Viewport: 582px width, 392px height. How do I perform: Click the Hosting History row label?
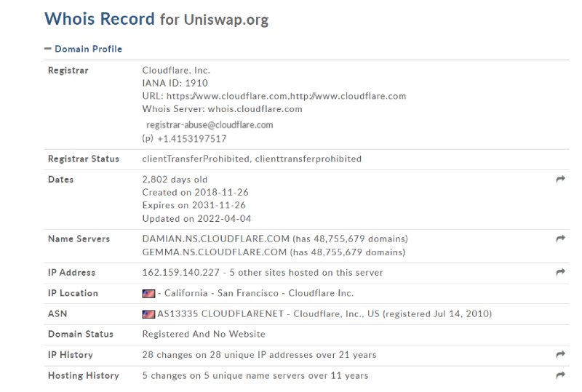coord(84,376)
